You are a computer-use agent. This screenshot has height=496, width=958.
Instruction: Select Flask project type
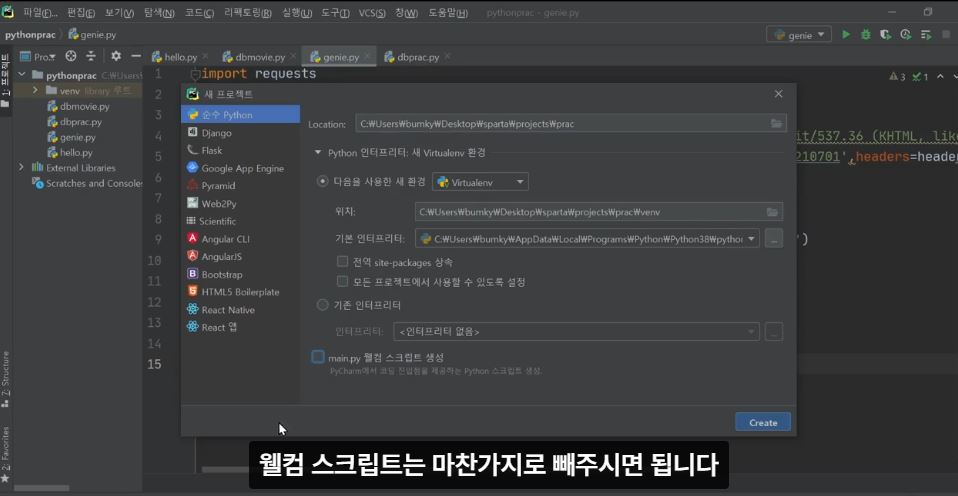(240, 150)
